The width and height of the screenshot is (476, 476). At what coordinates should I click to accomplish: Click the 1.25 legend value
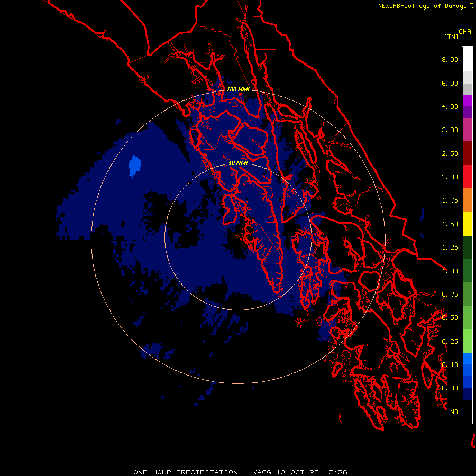450,248
